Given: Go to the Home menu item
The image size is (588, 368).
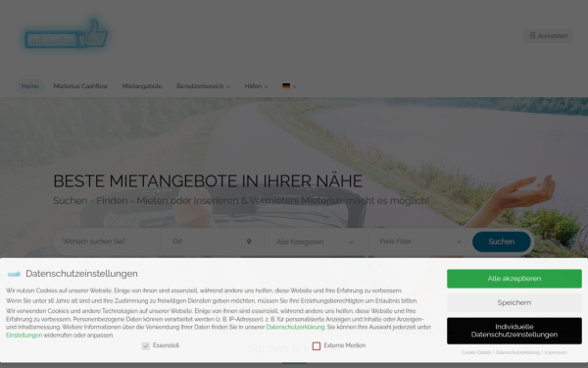Looking at the screenshot, I should point(30,86).
